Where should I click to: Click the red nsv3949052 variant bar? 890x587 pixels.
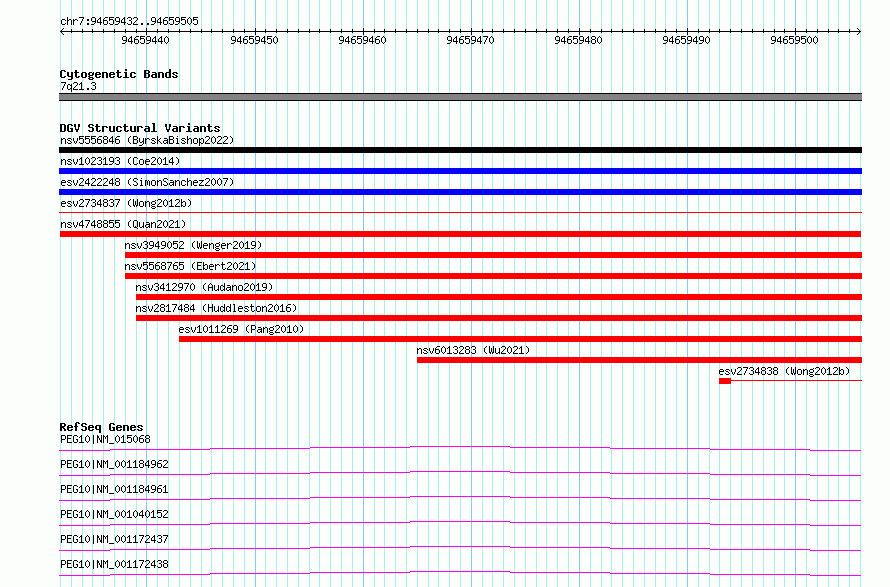pos(493,255)
